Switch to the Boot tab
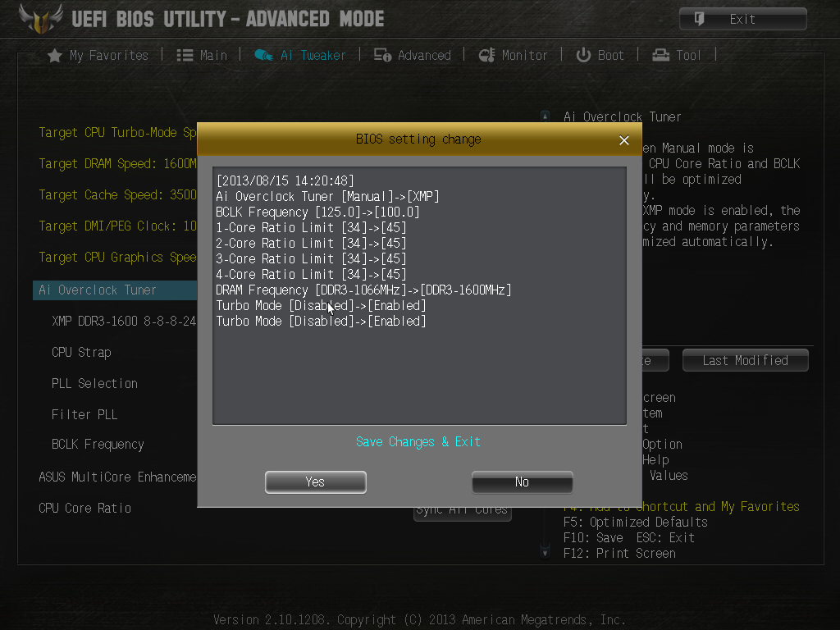 point(600,55)
